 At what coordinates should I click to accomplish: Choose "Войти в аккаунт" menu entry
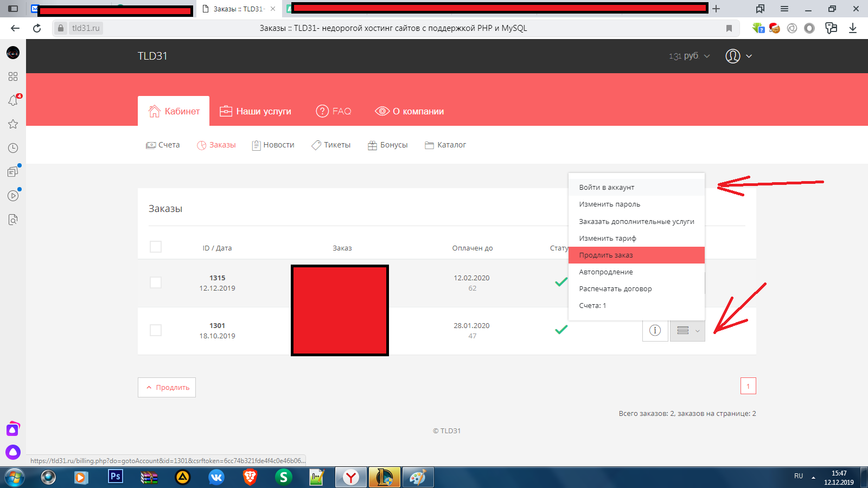[x=607, y=188]
